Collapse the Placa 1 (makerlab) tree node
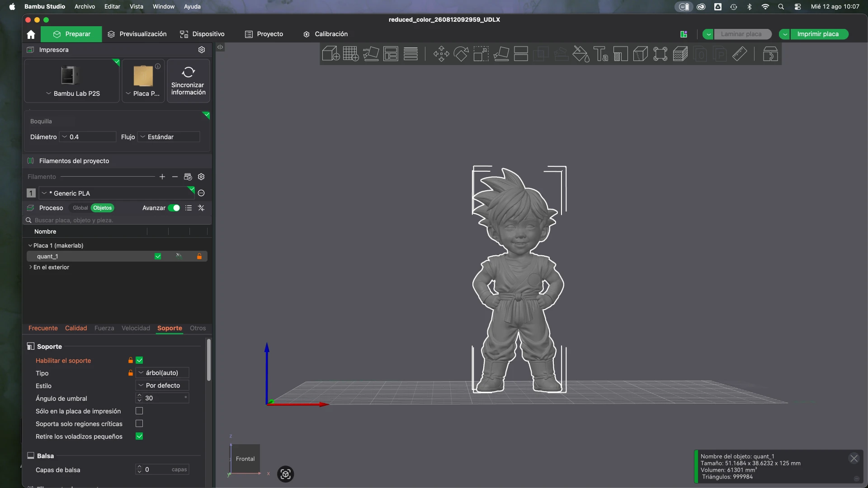The image size is (868, 488). (30, 245)
